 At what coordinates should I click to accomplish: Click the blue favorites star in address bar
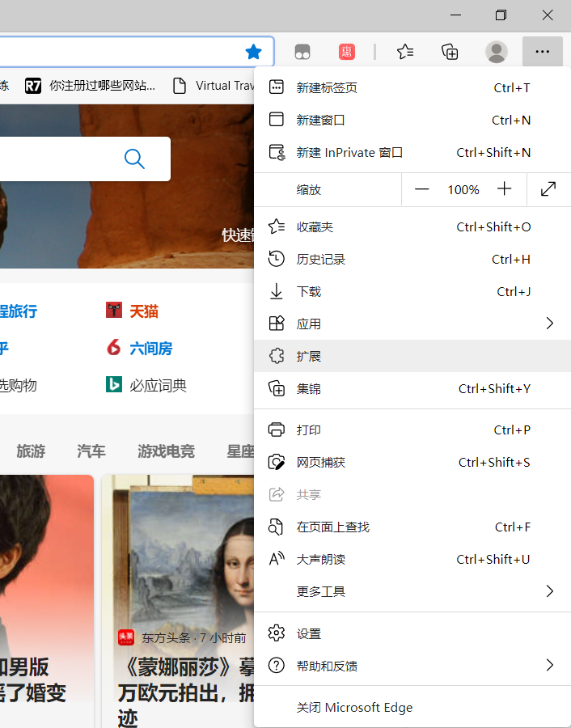[253, 52]
